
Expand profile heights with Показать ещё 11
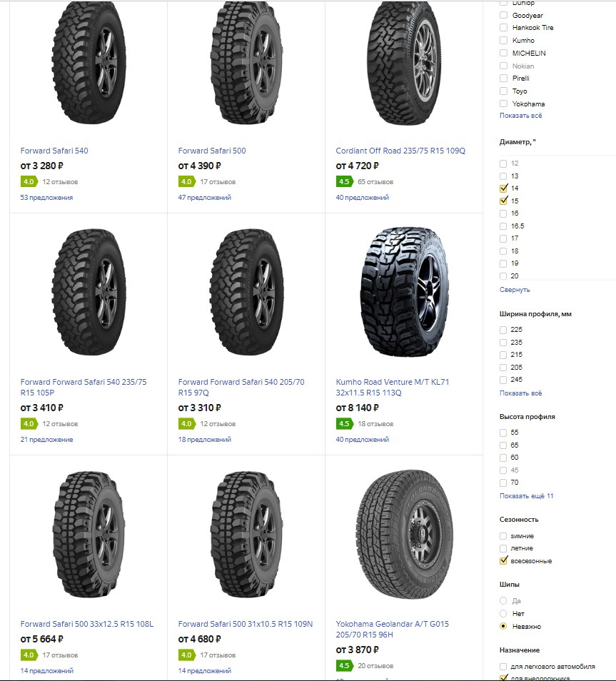(x=526, y=496)
